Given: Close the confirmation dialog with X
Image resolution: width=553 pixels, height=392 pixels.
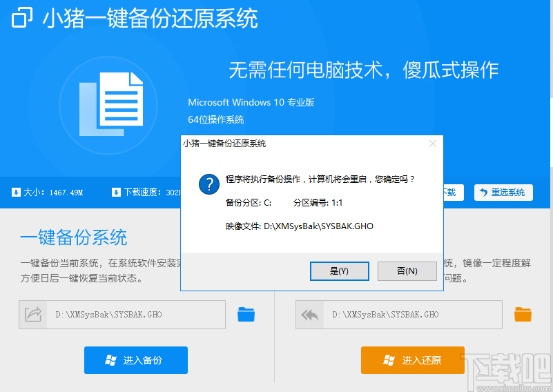Looking at the screenshot, I should pyautogui.click(x=433, y=144).
